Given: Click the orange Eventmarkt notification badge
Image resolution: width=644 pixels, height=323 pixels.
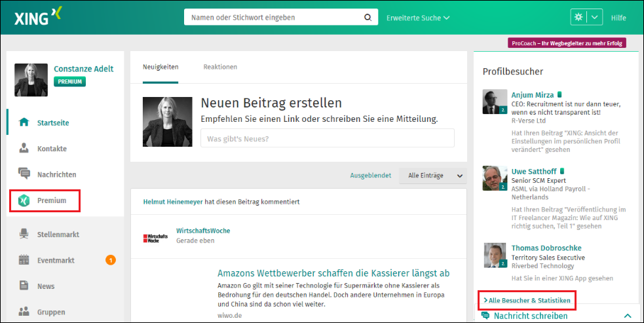Looking at the screenshot, I should tap(111, 259).
